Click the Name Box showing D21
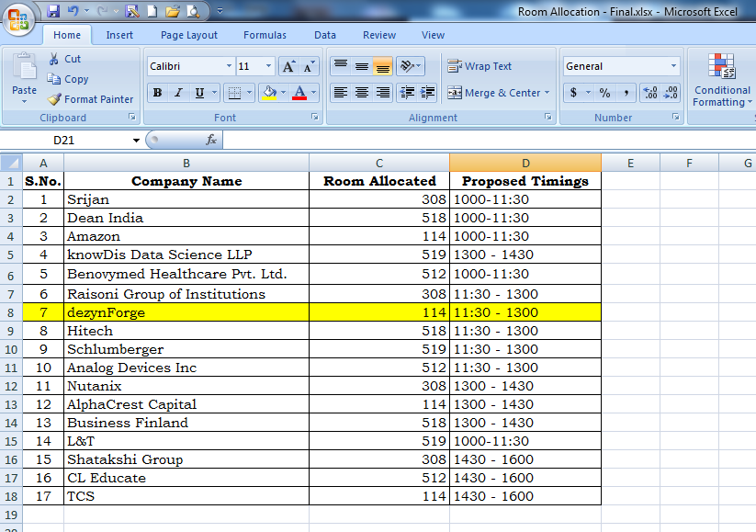The width and height of the screenshot is (756, 532). (x=63, y=141)
